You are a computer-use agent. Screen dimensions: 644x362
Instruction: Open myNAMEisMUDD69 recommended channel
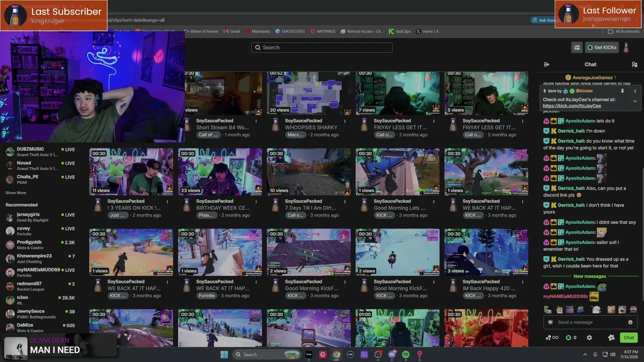pos(40,272)
